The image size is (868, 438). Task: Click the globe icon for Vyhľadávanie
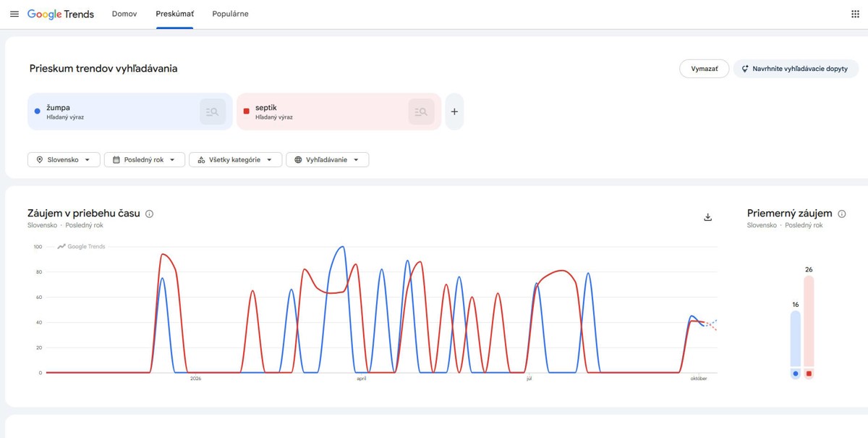click(x=298, y=160)
